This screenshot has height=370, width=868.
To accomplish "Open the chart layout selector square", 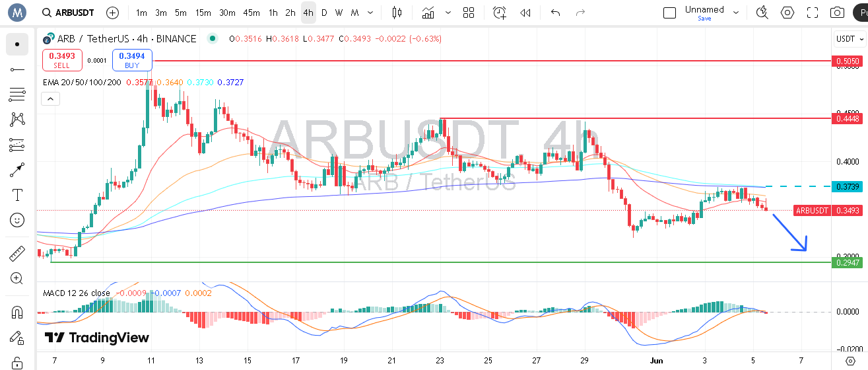I will pos(669,13).
